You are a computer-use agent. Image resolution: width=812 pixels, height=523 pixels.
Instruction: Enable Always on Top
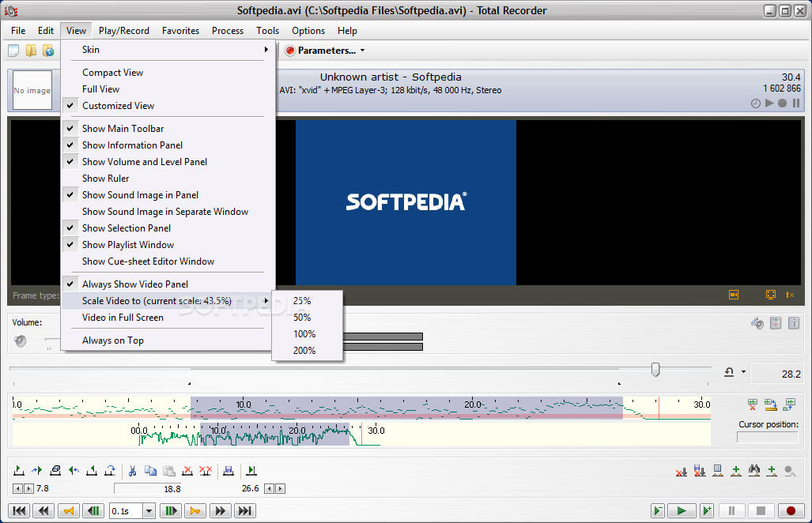(168, 341)
